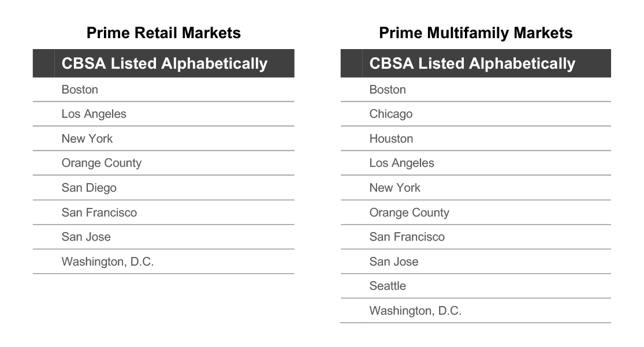
Task: Click Boston in the multifamily markets table
Action: (388, 89)
